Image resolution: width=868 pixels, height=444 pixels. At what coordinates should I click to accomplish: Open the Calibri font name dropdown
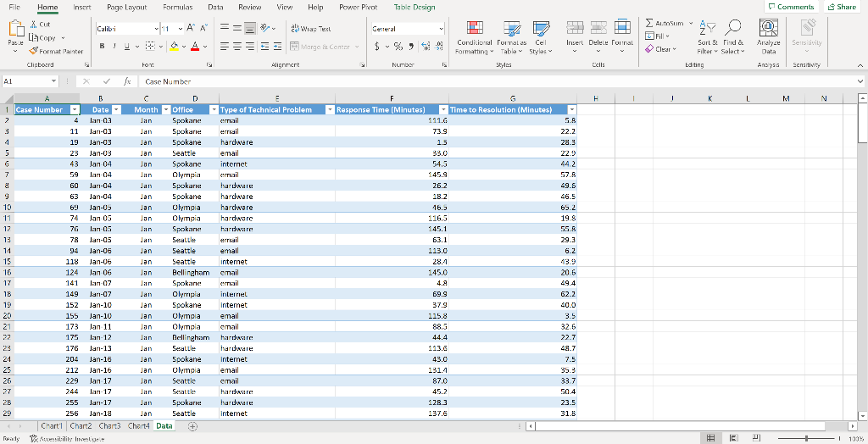pyautogui.click(x=156, y=28)
